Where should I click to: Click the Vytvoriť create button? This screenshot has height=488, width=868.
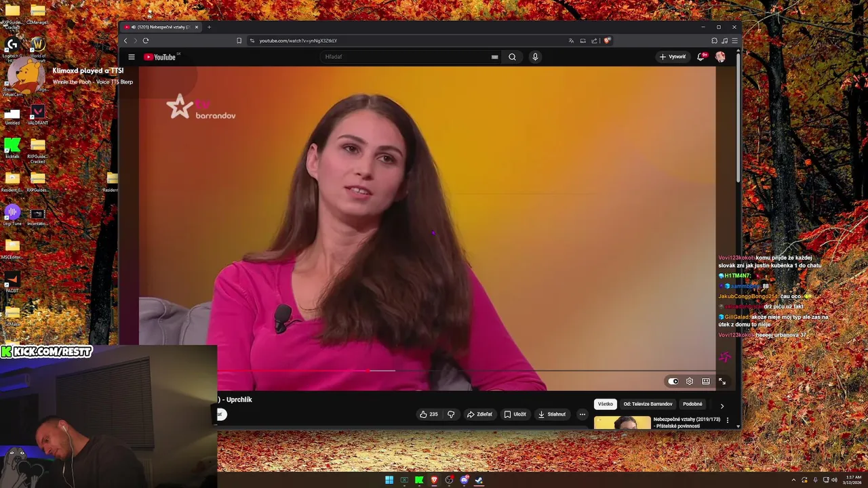click(x=673, y=57)
